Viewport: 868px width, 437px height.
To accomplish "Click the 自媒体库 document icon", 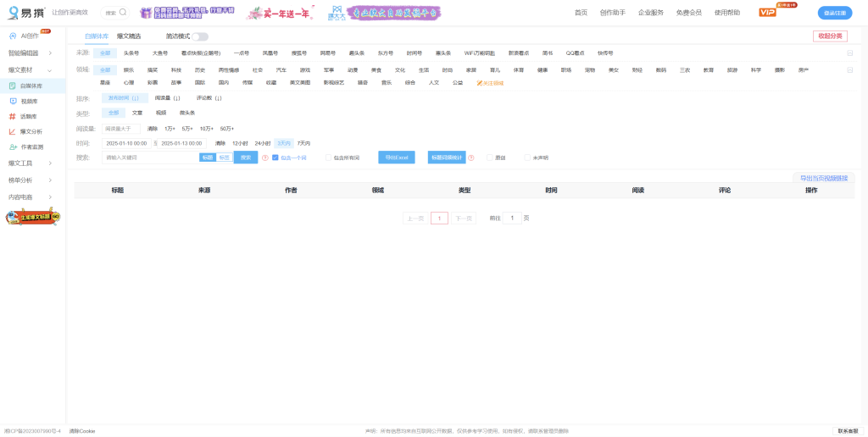I will coord(13,86).
